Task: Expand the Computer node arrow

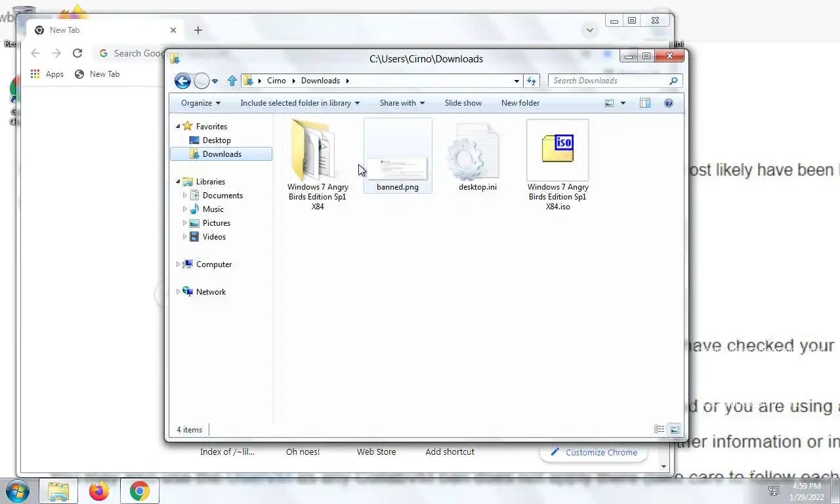Action: tap(177, 264)
